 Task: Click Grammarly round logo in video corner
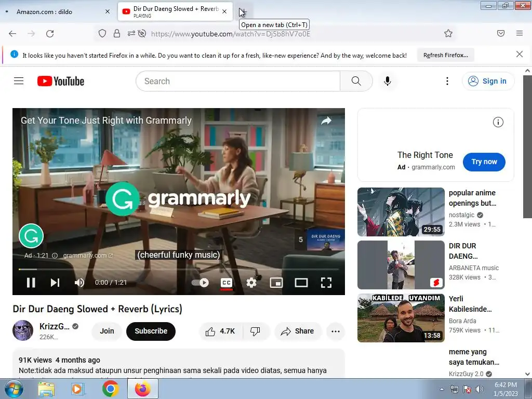point(31,236)
